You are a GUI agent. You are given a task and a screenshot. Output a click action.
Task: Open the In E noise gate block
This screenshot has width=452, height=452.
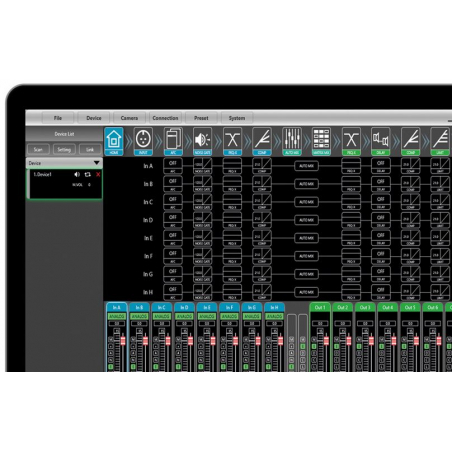202,238
